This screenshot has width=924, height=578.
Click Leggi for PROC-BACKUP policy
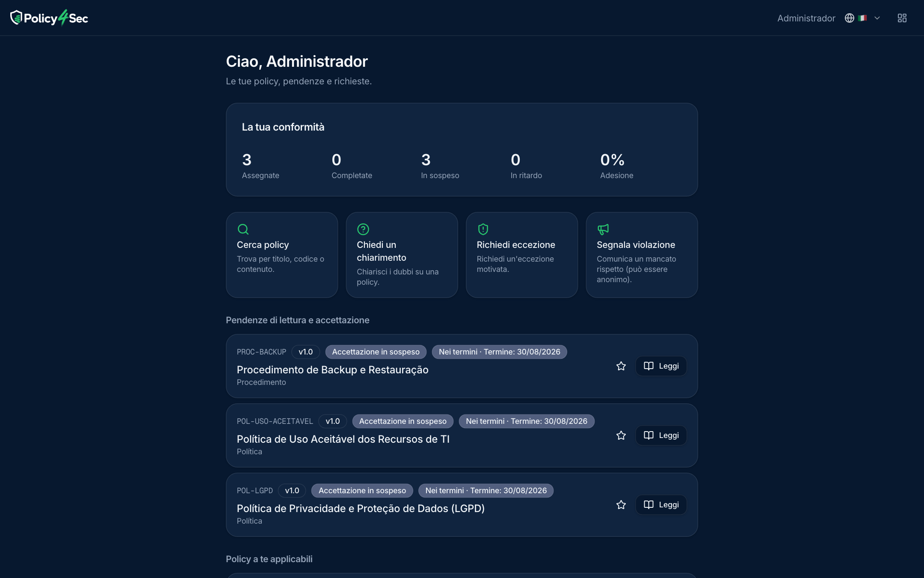661,366
